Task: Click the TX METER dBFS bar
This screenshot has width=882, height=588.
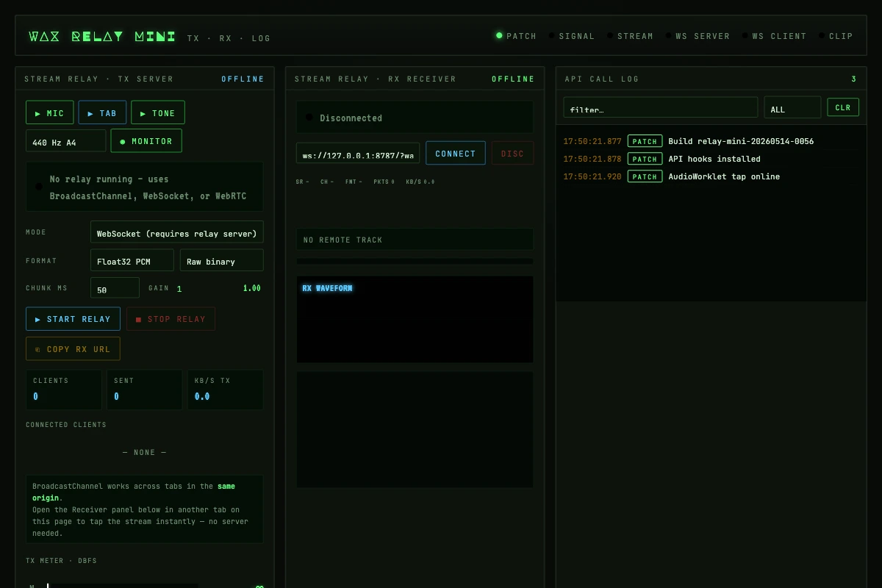Action: [122, 586]
